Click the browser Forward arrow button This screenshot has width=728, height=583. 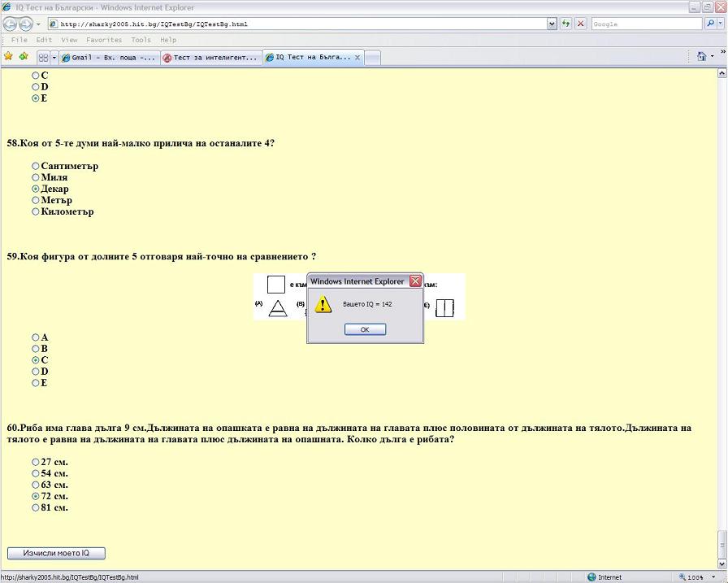click(25, 24)
